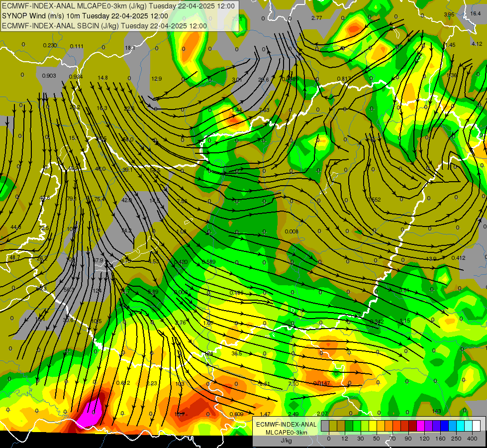This screenshot has width=487, height=448.
Task: Click the map value '22.6'
Action: [x=129, y=109]
